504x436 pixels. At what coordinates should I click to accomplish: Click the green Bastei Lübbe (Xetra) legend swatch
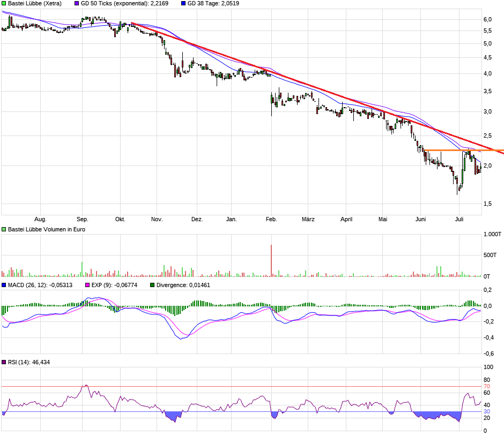point(4,4)
